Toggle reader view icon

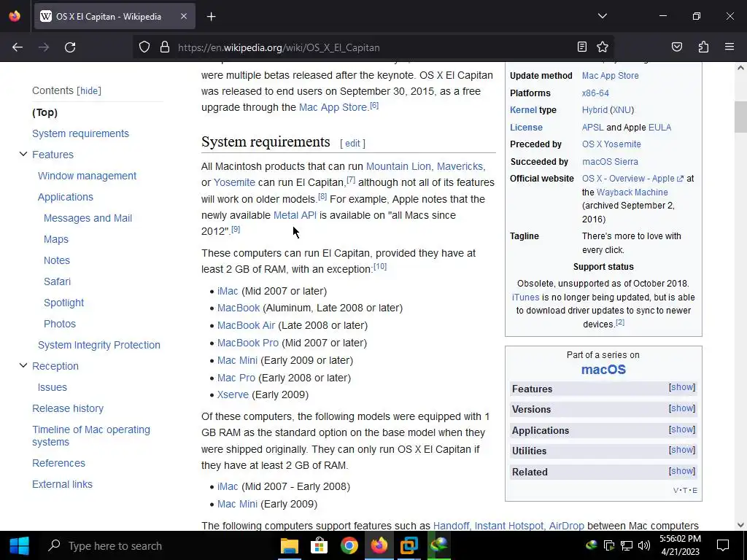[x=581, y=47]
